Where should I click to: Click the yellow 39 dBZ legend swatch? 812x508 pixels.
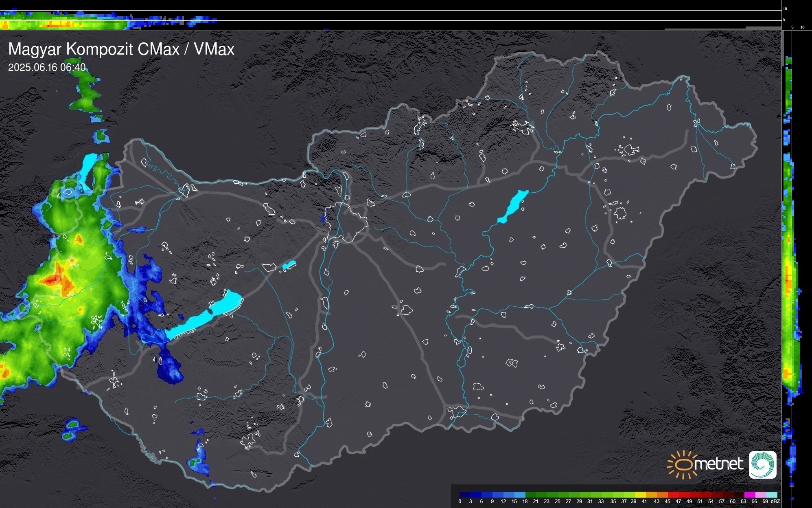click(x=639, y=495)
